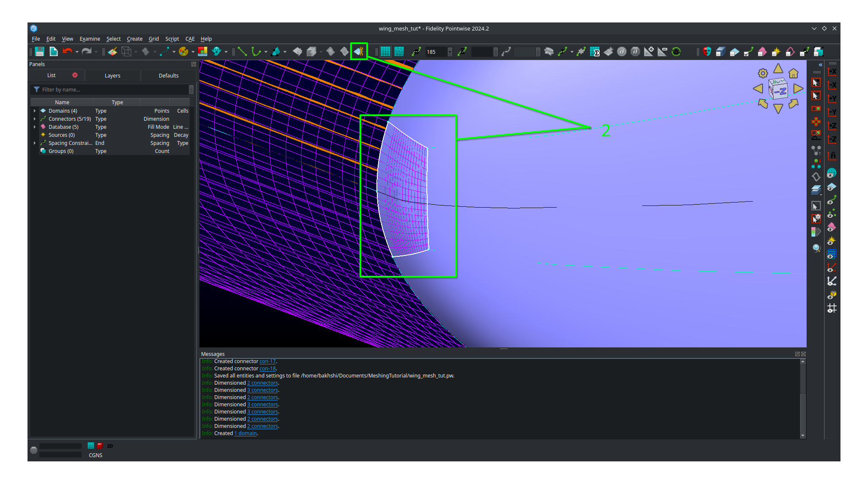Open the Appearance palette icon
This screenshot has height=494, width=868.
[184, 52]
